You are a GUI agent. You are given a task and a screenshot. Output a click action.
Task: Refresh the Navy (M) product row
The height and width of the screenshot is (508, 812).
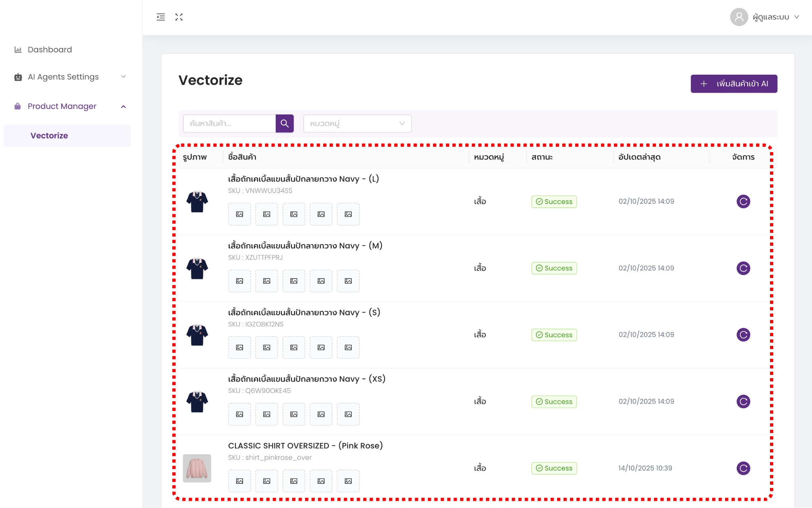pyautogui.click(x=743, y=268)
